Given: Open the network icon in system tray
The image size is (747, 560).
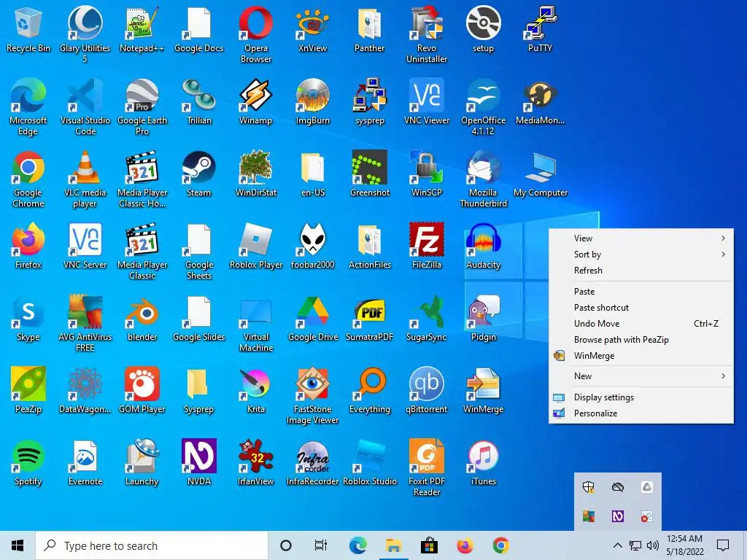Looking at the screenshot, I should (635, 545).
